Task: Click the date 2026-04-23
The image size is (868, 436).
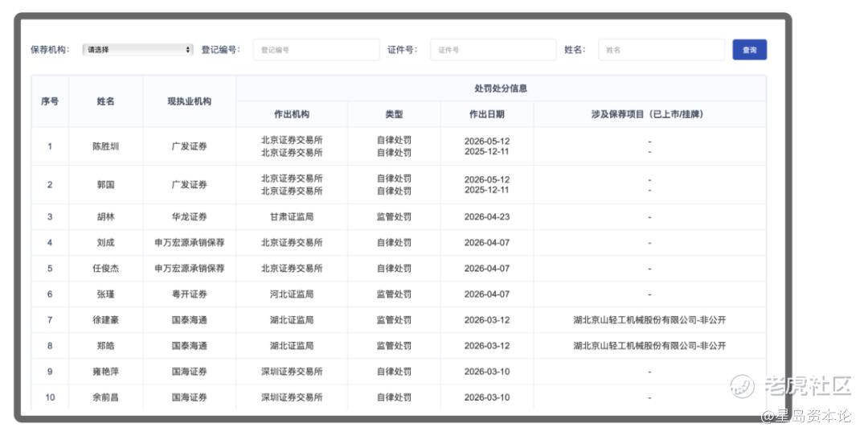Action: click(487, 216)
